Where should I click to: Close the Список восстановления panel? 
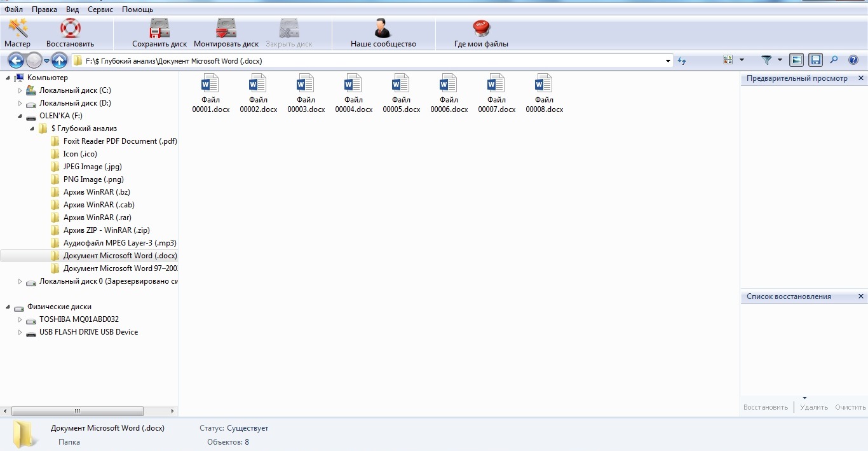point(861,296)
